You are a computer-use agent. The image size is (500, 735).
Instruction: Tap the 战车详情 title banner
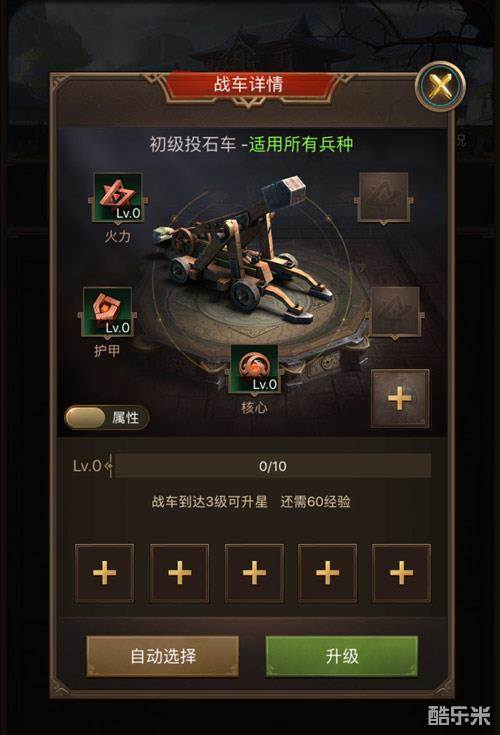point(248,85)
